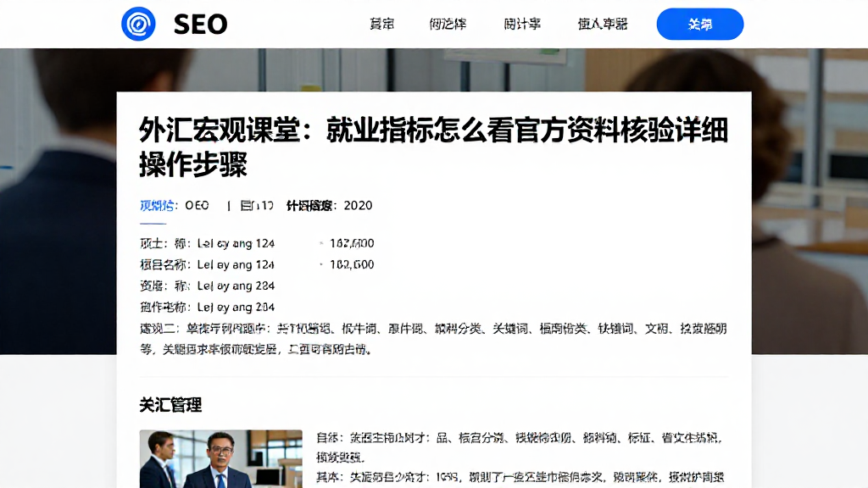Viewport: 868px width, 488px height.
Task: Click the paragraph containing 关键词 keyword list
Action: (433, 339)
